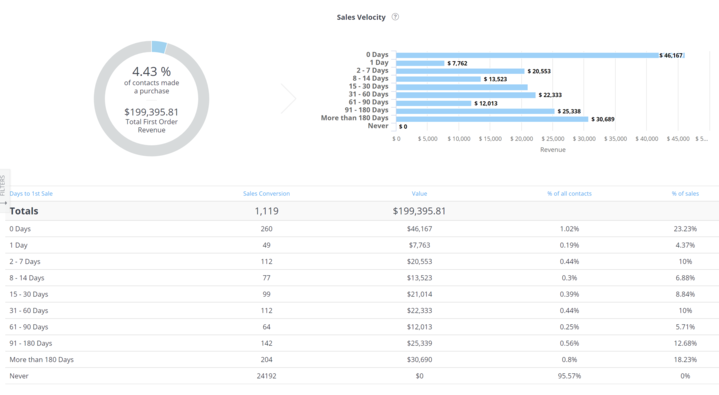Click the 18.23% of sales cell

point(685,360)
